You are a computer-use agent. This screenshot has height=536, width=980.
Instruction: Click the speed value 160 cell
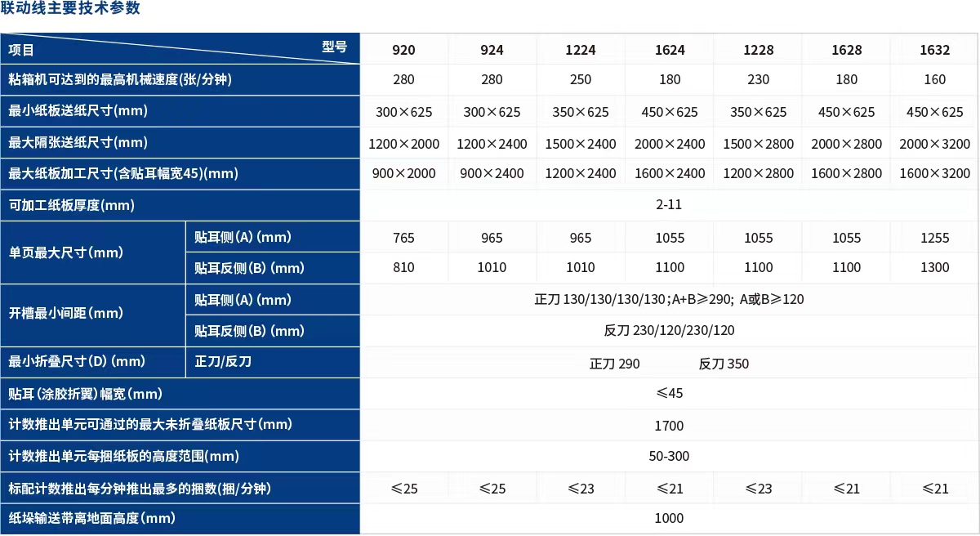934,80
